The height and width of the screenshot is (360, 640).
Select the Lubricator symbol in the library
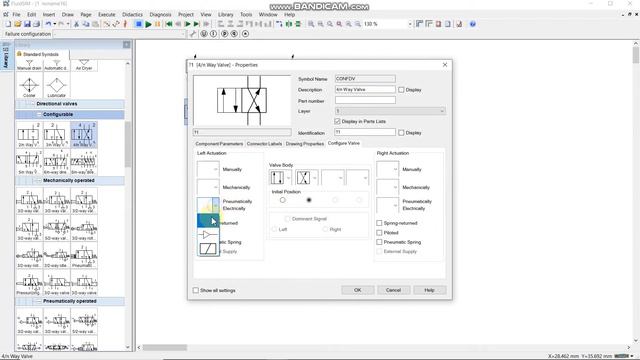tap(56, 86)
